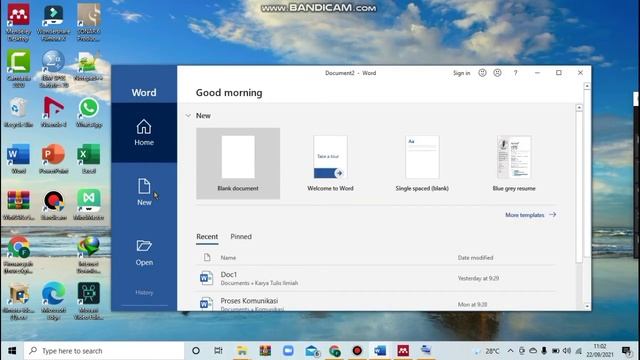This screenshot has height=360, width=640.
Task: Open Cortana circle on taskbar
Action: pos(196,351)
